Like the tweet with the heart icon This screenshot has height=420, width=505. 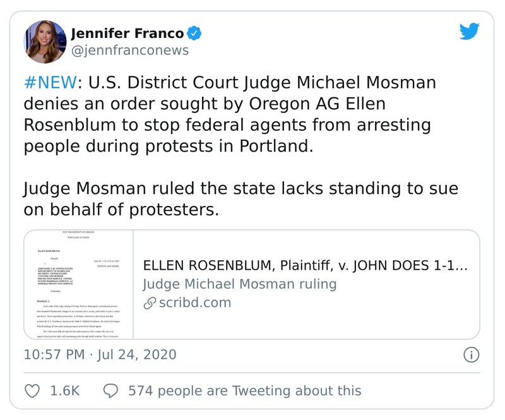click(x=32, y=391)
